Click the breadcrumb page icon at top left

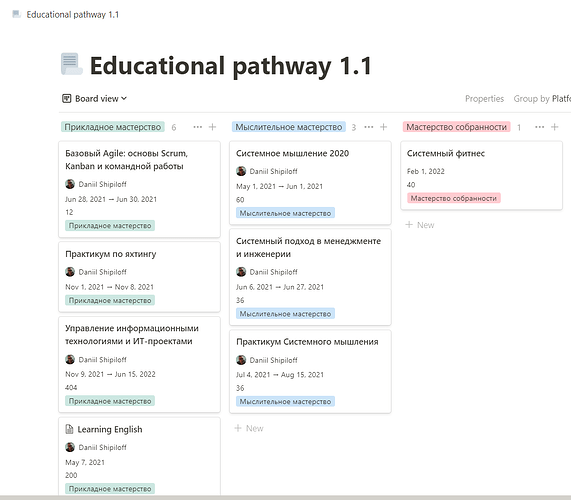16,14
